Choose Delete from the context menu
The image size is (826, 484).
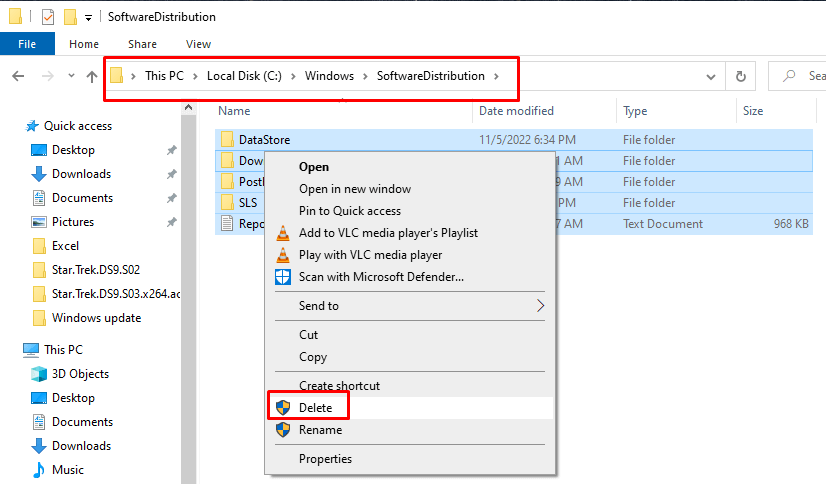point(315,408)
